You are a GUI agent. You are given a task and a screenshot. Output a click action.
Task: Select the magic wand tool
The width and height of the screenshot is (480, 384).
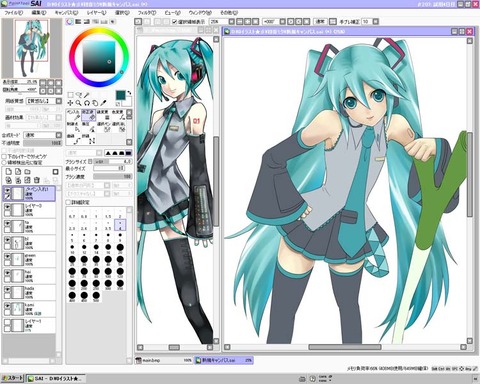pos(87,95)
